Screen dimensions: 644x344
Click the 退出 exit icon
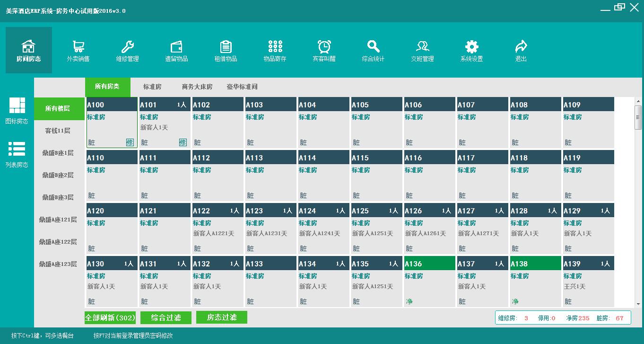(521, 50)
